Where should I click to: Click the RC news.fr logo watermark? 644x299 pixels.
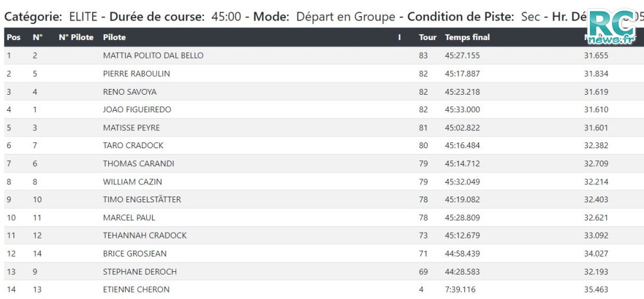pyautogui.click(x=612, y=27)
